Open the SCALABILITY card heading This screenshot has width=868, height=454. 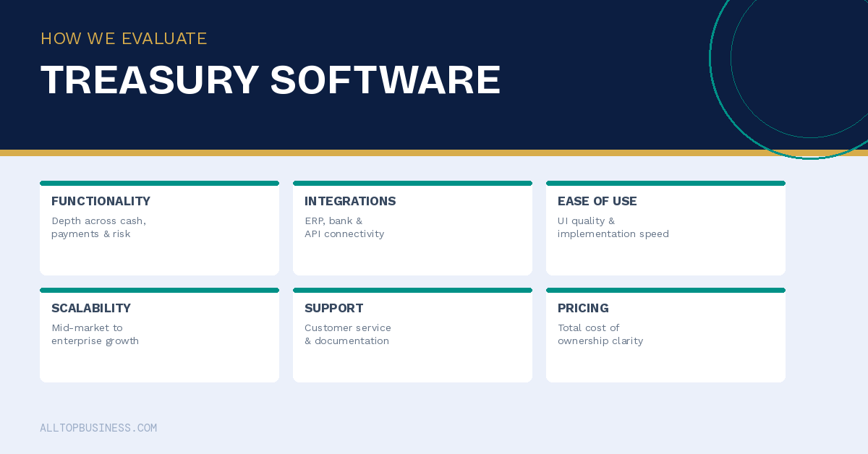[x=91, y=308]
